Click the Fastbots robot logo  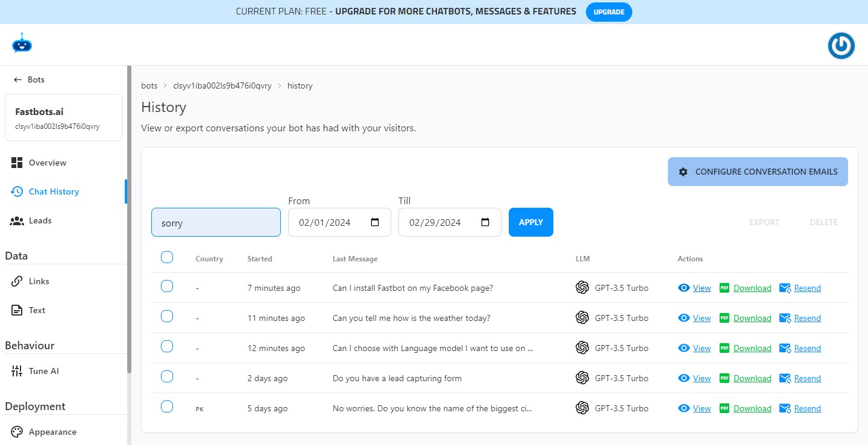pos(22,43)
